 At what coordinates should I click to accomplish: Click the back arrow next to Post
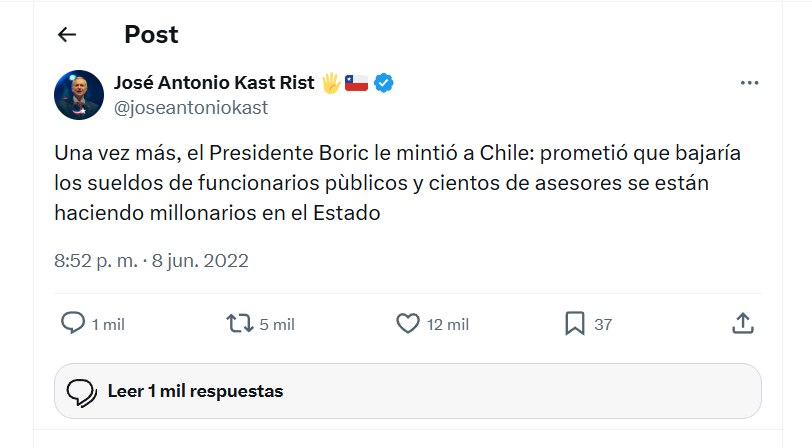[67, 35]
